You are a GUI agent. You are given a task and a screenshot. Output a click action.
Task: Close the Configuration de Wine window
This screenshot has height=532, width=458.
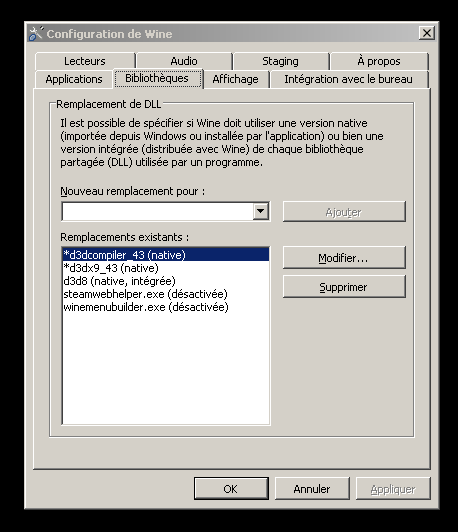pos(426,33)
